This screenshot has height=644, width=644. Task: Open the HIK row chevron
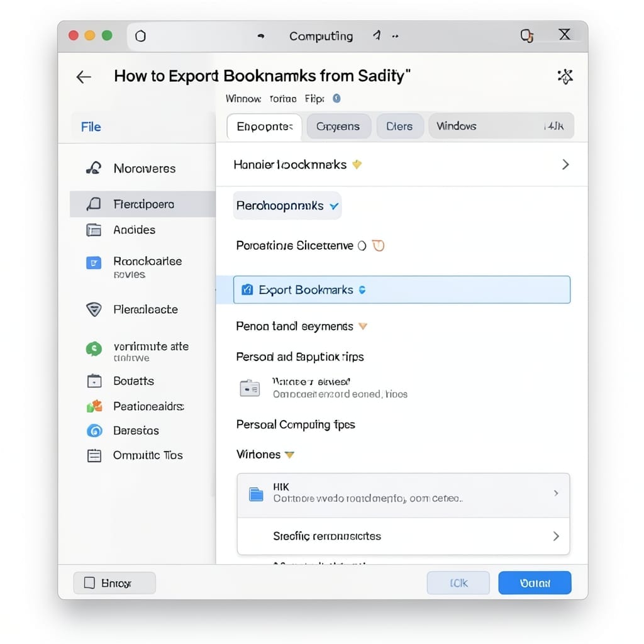[556, 493]
